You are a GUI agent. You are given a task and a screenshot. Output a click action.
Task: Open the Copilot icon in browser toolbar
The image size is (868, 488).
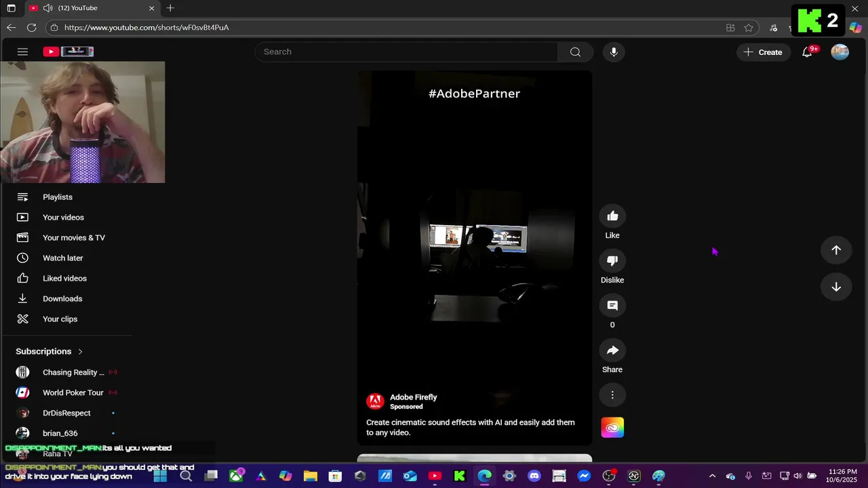pos(856,28)
